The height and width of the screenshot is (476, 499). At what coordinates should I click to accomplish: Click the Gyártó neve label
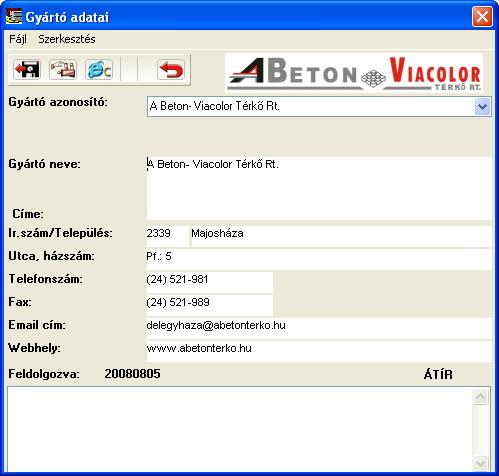(x=44, y=164)
